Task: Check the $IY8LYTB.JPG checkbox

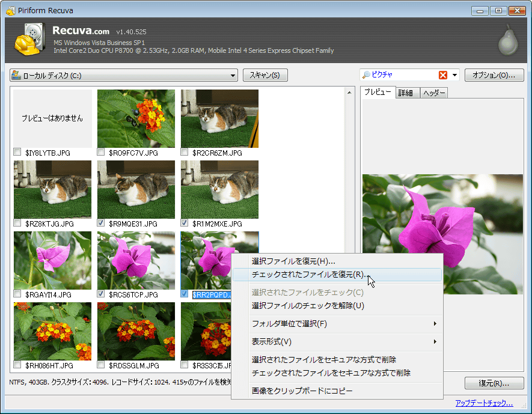Action: [x=17, y=151]
